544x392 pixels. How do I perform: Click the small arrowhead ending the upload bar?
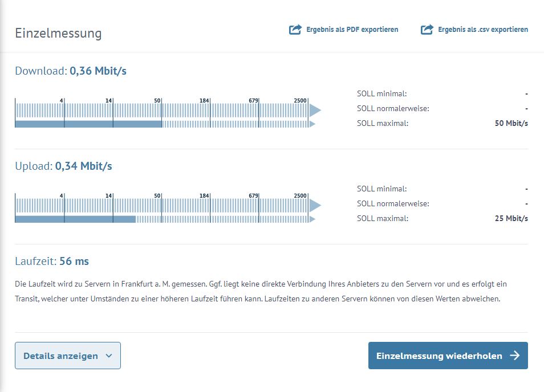click(311, 219)
